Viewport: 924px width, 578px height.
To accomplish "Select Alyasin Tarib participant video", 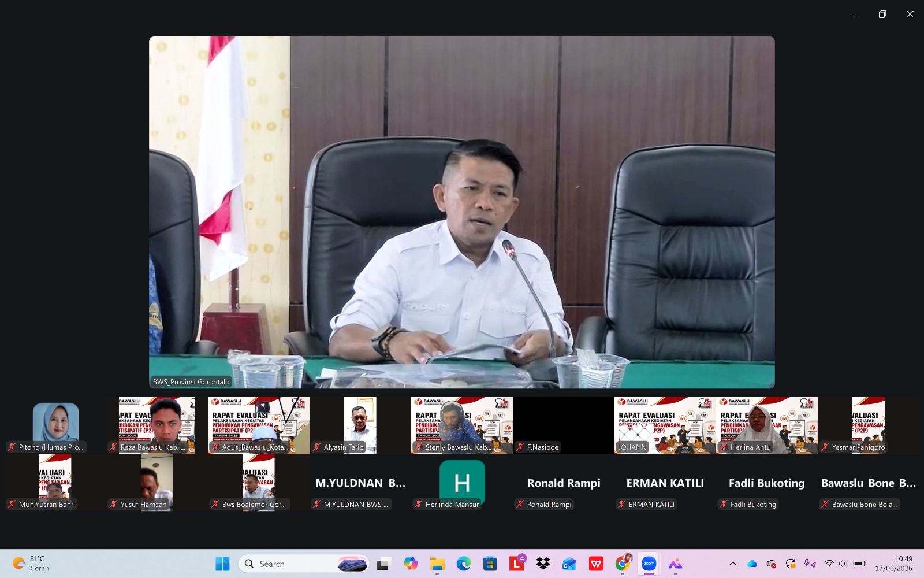I will coord(360,425).
